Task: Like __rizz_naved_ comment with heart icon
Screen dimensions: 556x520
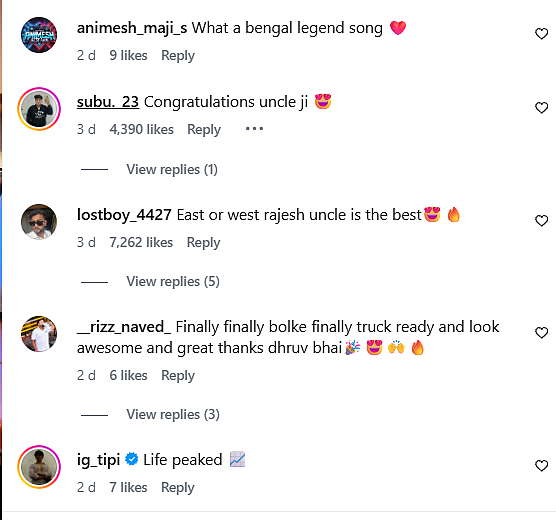Action: pos(541,333)
